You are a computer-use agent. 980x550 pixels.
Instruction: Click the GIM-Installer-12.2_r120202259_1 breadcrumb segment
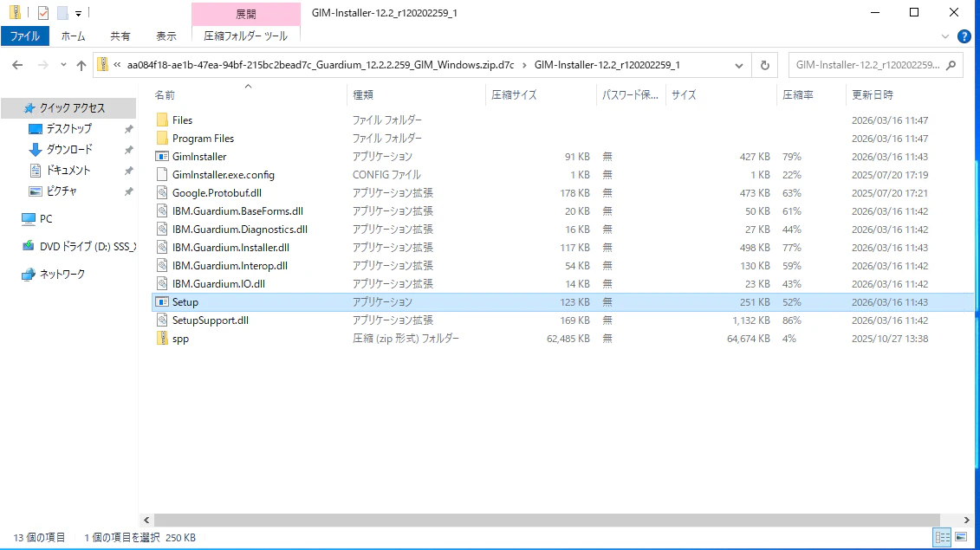tap(607, 65)
